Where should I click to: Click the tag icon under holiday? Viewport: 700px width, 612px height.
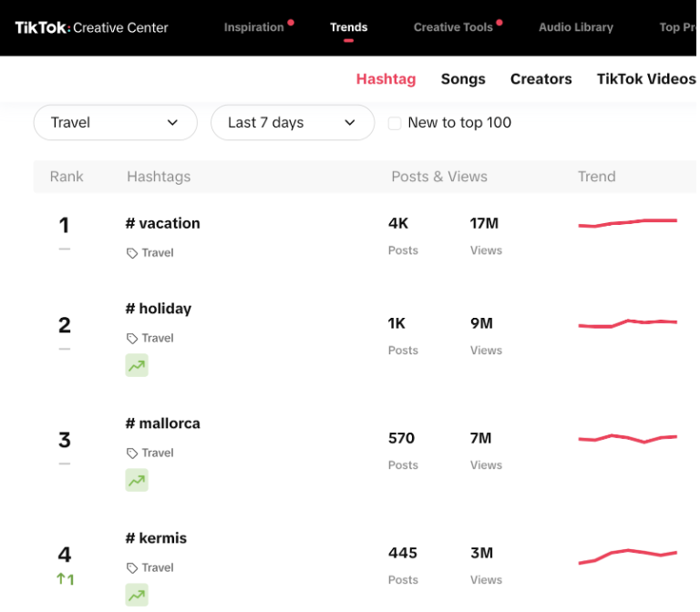coord(131,339)
